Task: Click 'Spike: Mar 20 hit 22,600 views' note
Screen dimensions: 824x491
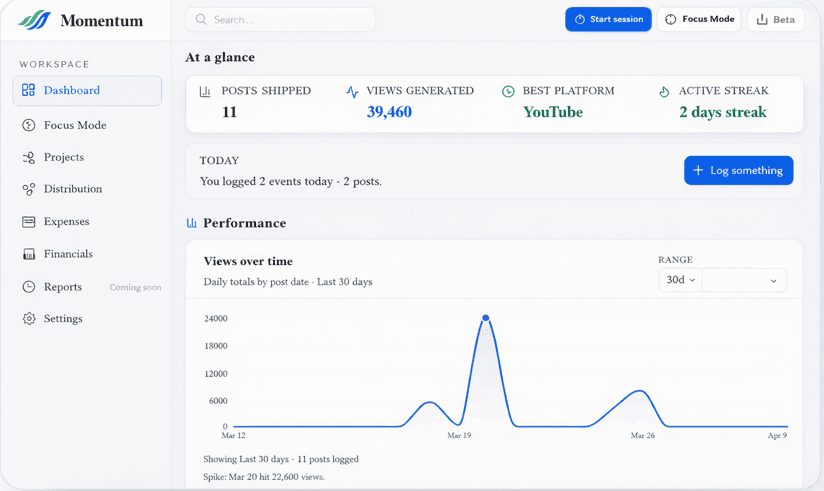Action: pos(264,477)
